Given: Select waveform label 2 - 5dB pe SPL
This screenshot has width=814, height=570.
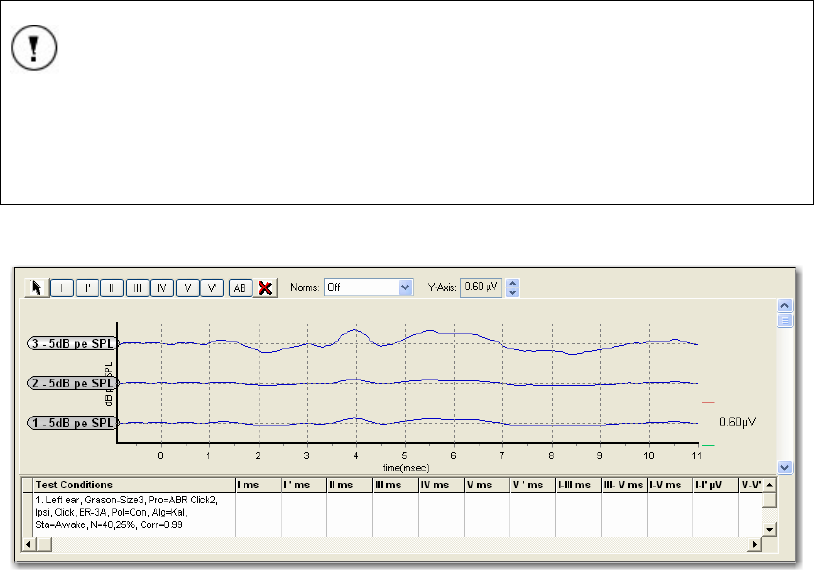Looking at the screenshot, I should coord(73,384).
